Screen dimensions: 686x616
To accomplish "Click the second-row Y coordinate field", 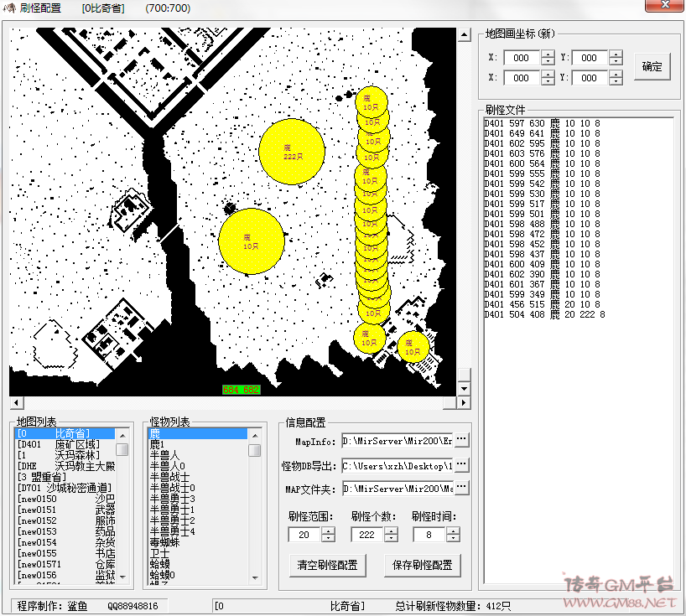I will point(590,78).
